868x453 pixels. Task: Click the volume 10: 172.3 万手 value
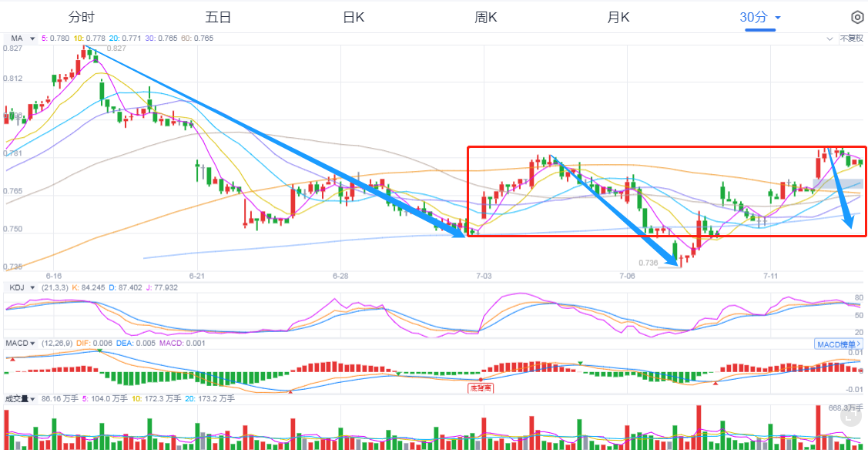156,399
